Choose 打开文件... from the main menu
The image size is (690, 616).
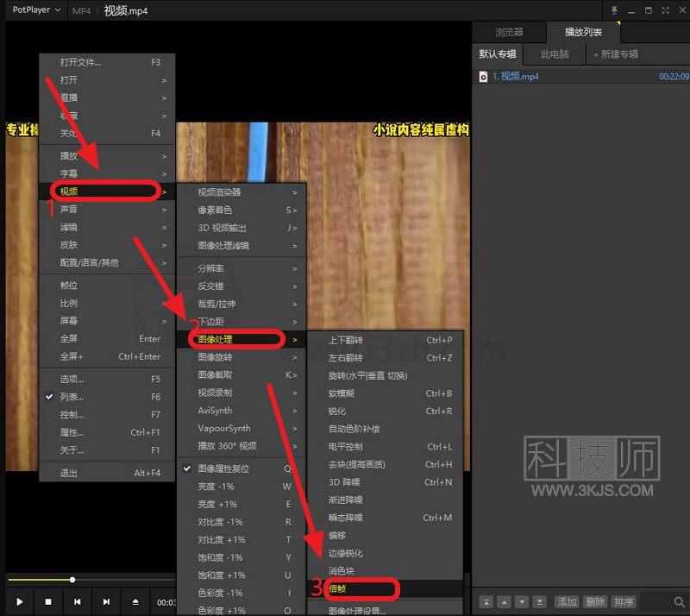tap(107, 62)
